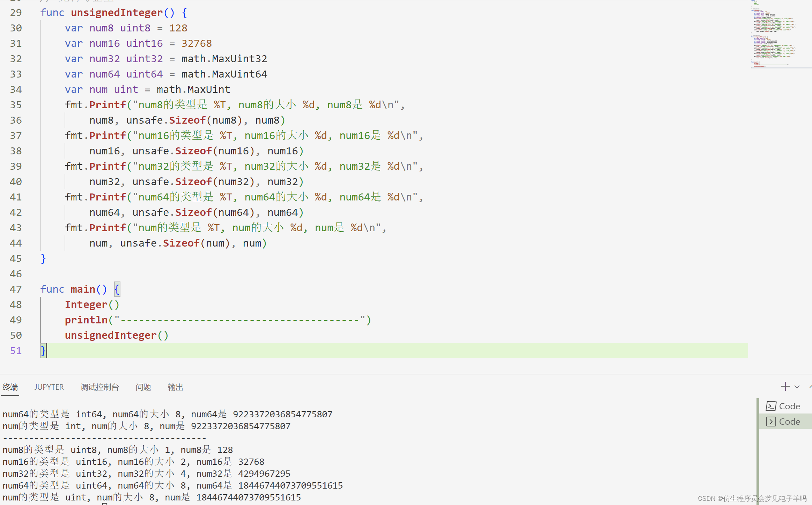Select the JUPYTER tab

[x=48, y=386]
